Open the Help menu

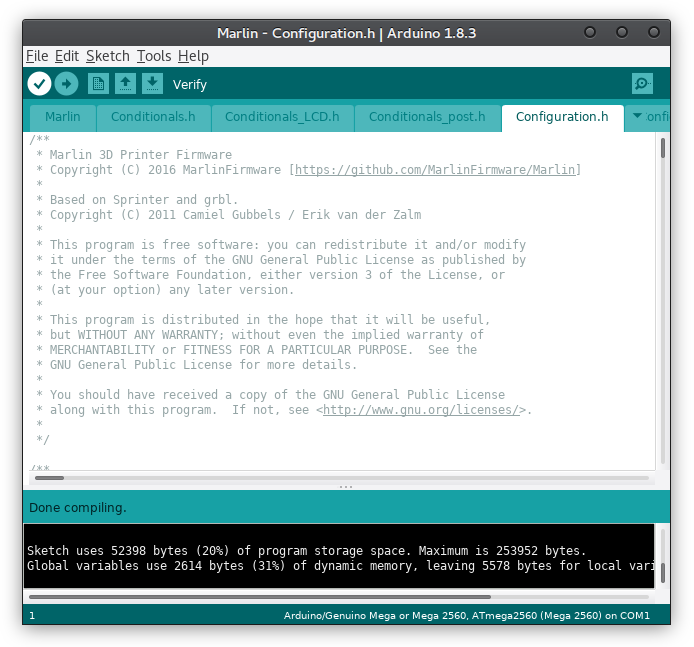[193, 56]
